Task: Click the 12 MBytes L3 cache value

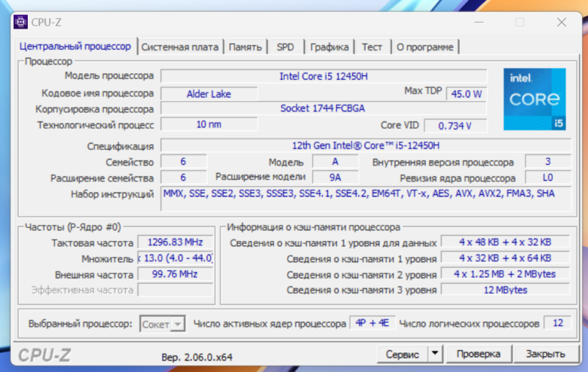Action: tap(505, 290)
